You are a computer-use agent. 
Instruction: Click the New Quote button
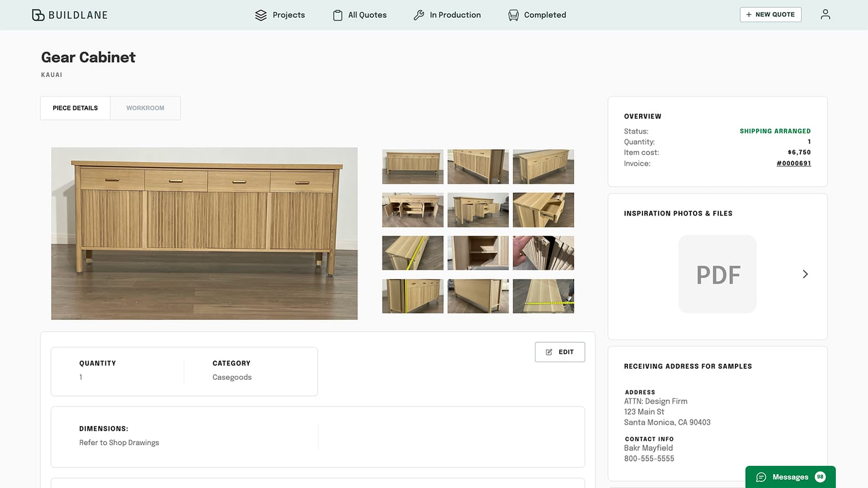(x=770, y=14)
